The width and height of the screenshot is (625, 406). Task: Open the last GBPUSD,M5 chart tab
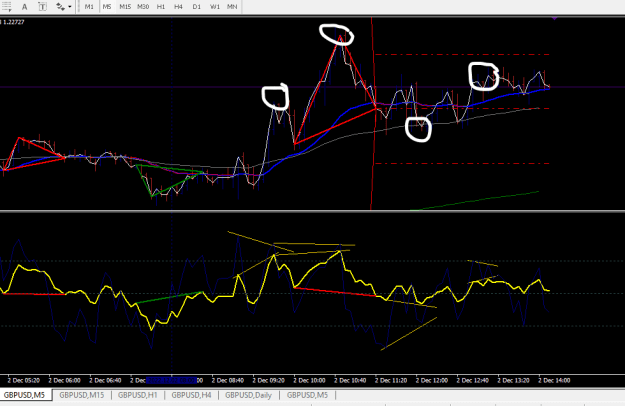(307, 395)
